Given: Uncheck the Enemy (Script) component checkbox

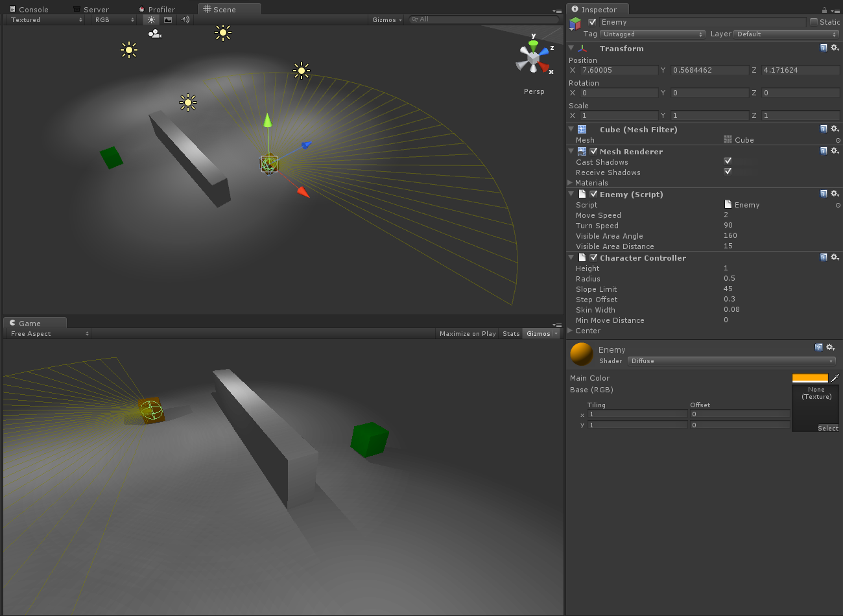Looking at the screenshot, I should [x=593, y=194].
